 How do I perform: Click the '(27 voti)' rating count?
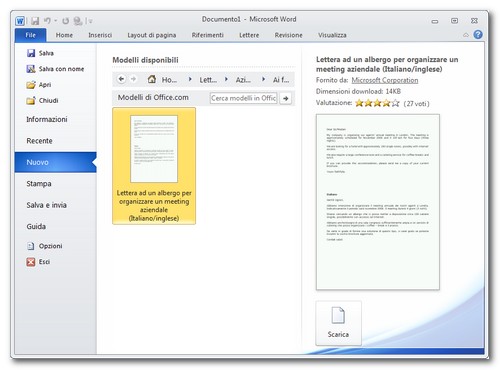tap(416, 103)
